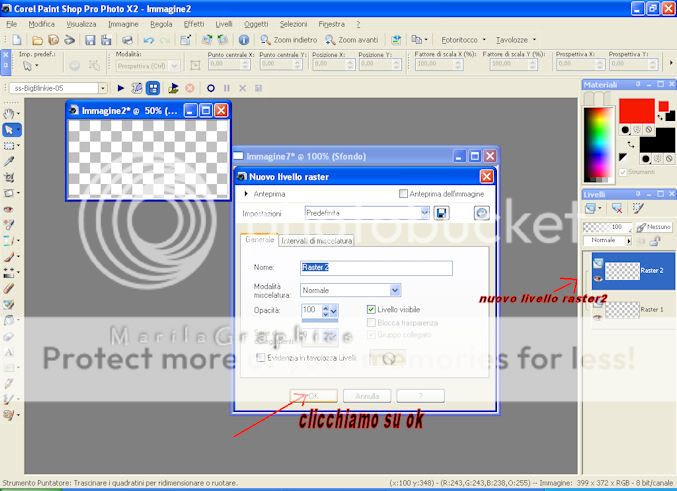Click the New file icon in the toolbar
Viewport: 677px width, 491px height.
pyautogui.click(x=17, y=40)
